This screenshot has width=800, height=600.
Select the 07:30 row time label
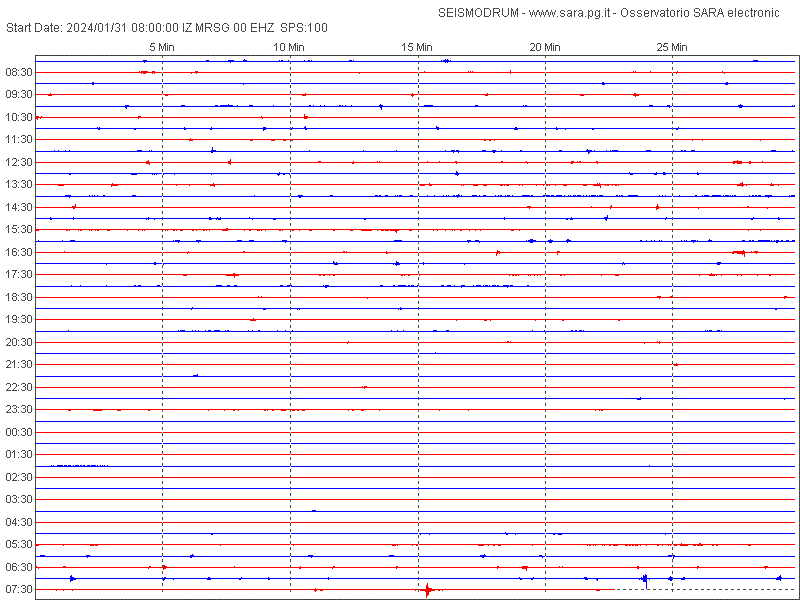[19, 589]
